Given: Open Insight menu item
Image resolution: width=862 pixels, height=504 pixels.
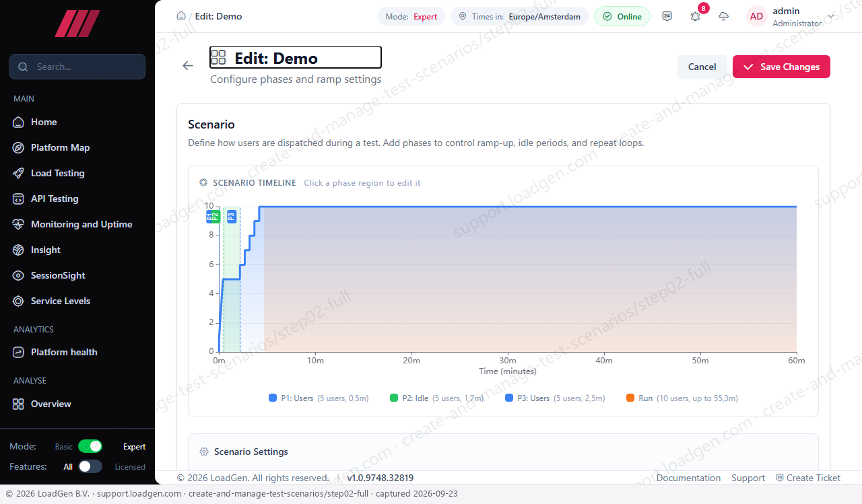Looking at the screenshot, I should 77,250.
